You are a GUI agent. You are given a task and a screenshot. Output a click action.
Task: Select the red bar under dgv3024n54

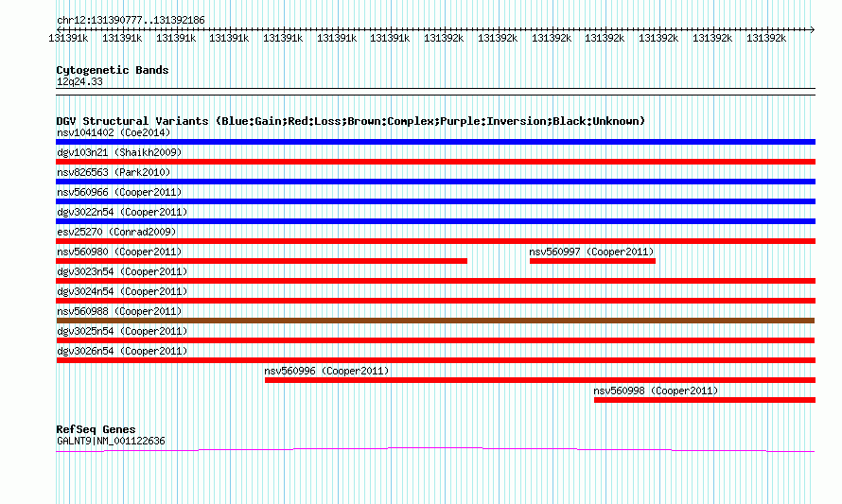click(x=435, y=301)
